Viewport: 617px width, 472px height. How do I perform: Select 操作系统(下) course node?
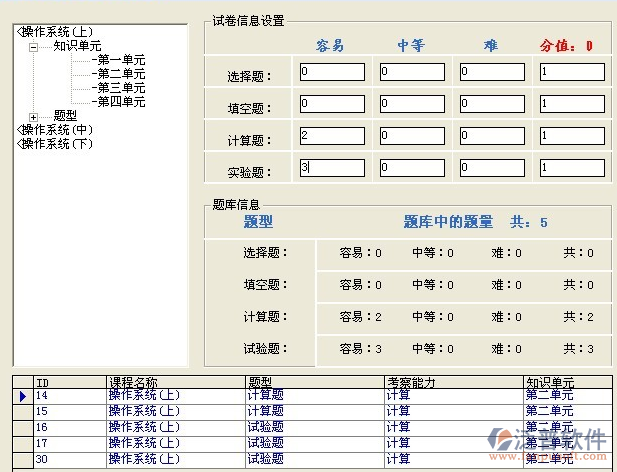click(57, 144)
